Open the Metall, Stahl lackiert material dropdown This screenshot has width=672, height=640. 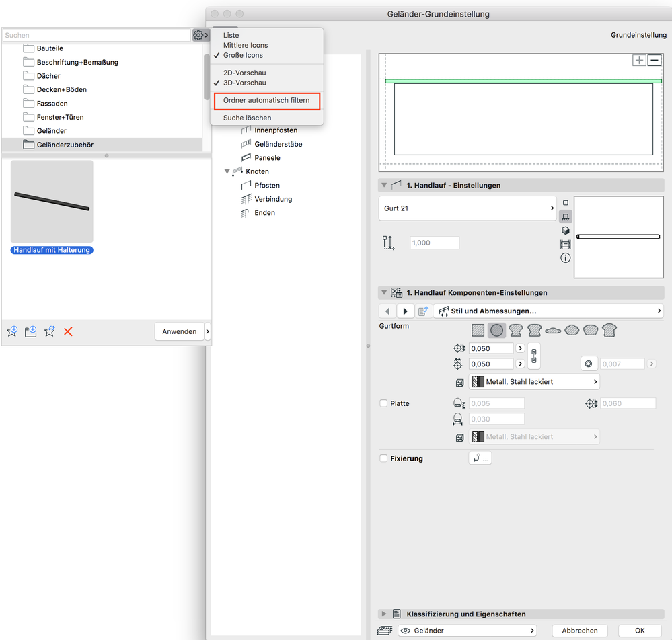tap(534, 381)
